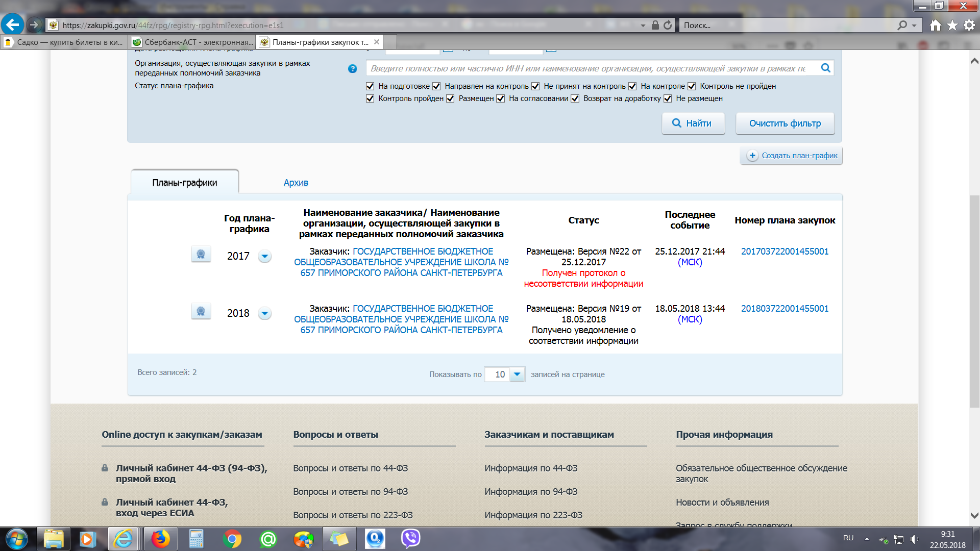Open search provider dropdown arrow
The width and height of the screenshot is (980, 551).
point(914,26)
